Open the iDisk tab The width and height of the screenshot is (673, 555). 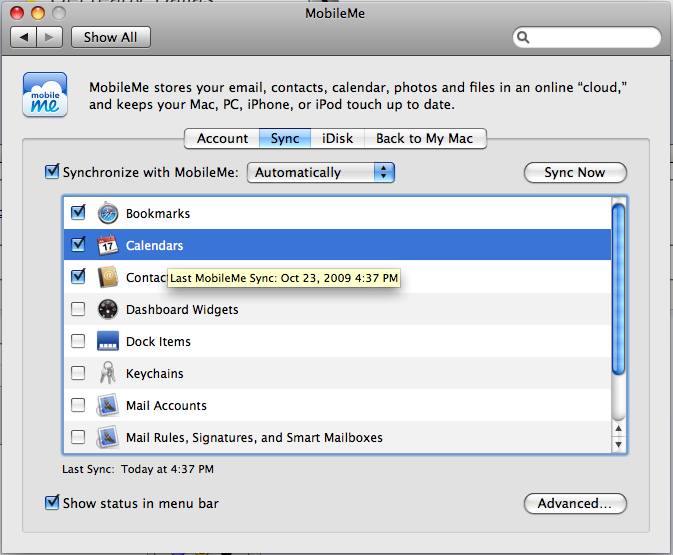[x=337, y=139]
